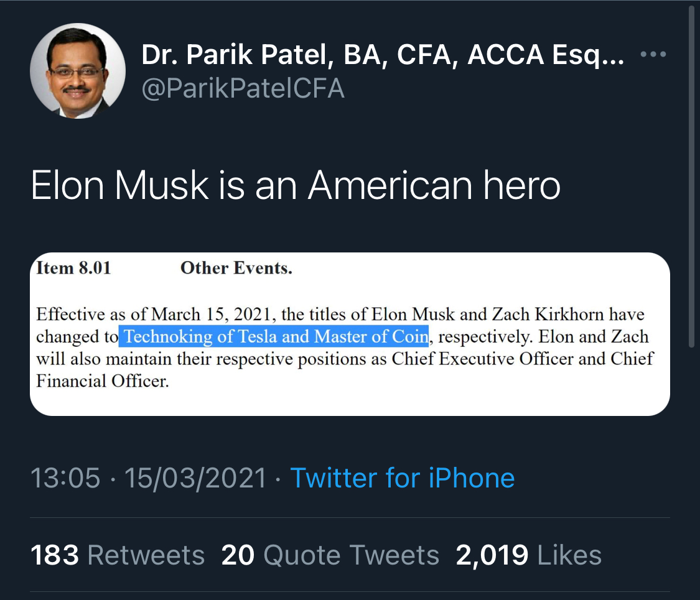Select the "Elon Musk is an American hero" text

[x=296, y=185]
